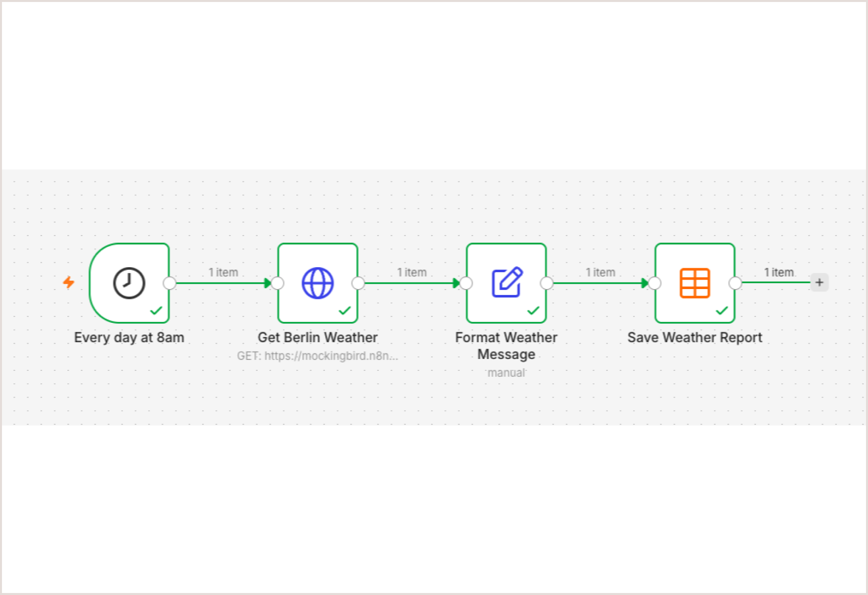Click '1 item' between weather and format nodes
Screen dimensions: 868x595
coord(412,272)
